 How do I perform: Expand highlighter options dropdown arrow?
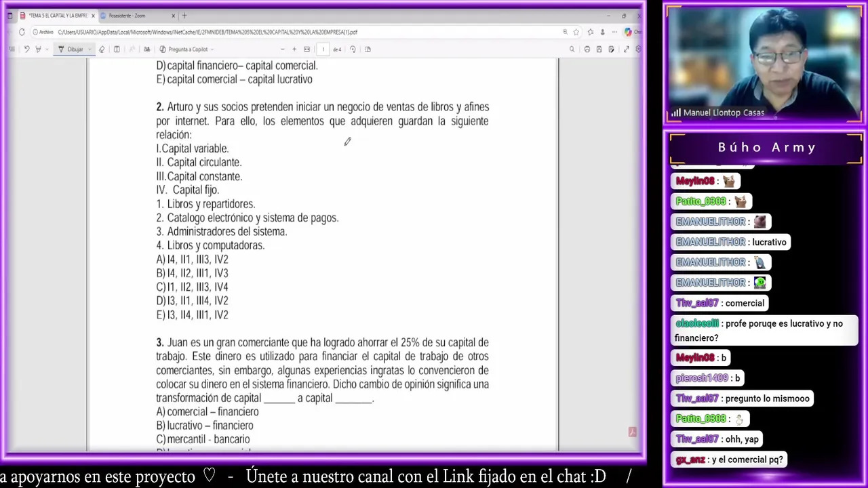pos(47,49)
